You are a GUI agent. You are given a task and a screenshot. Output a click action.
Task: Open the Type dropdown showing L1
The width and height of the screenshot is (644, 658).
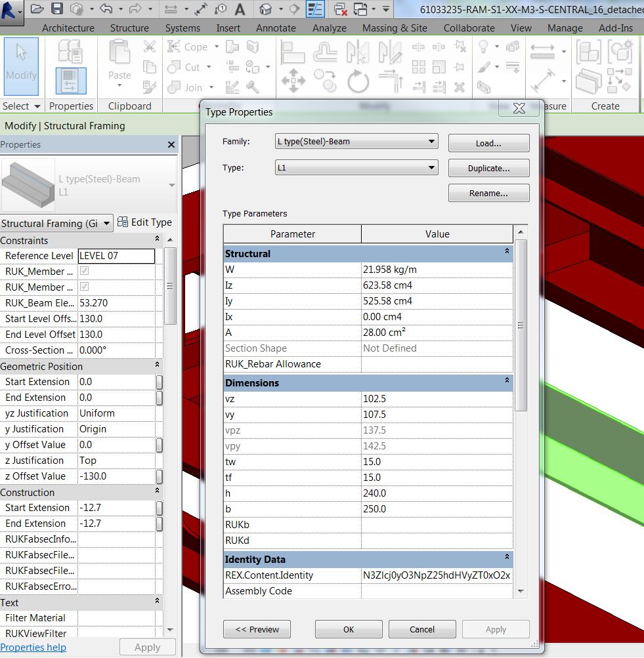coord(356,167)
